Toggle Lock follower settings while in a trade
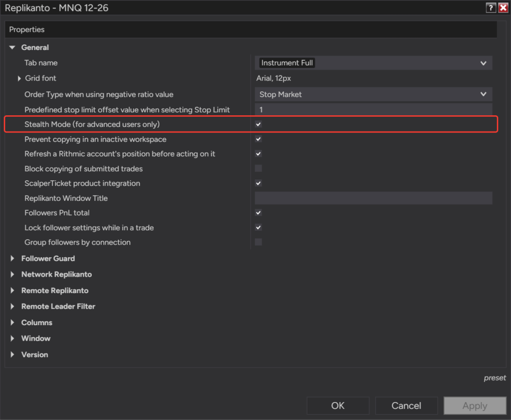The image size is (511, 420). tap(258, 227)
